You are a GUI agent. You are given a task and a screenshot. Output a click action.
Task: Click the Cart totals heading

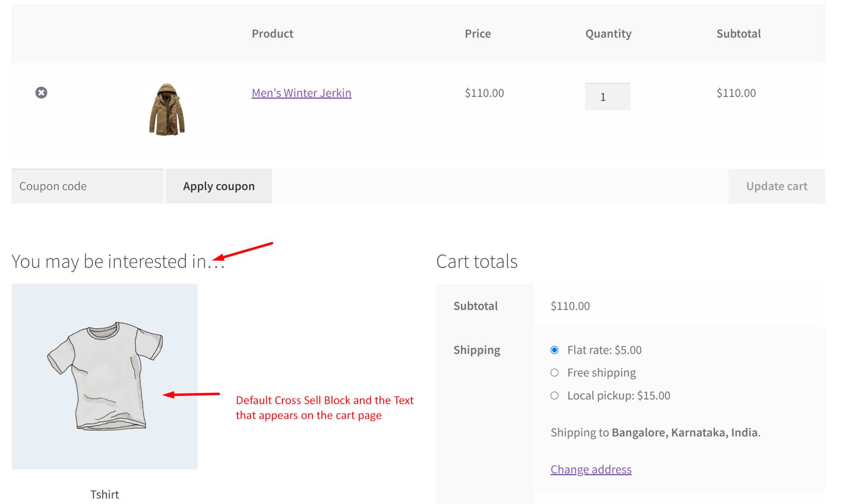point(477,261)
